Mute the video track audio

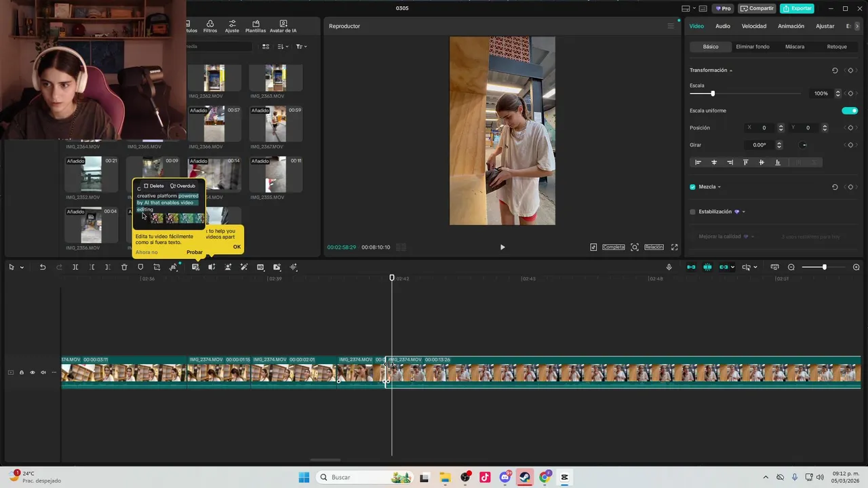(43, 372)
